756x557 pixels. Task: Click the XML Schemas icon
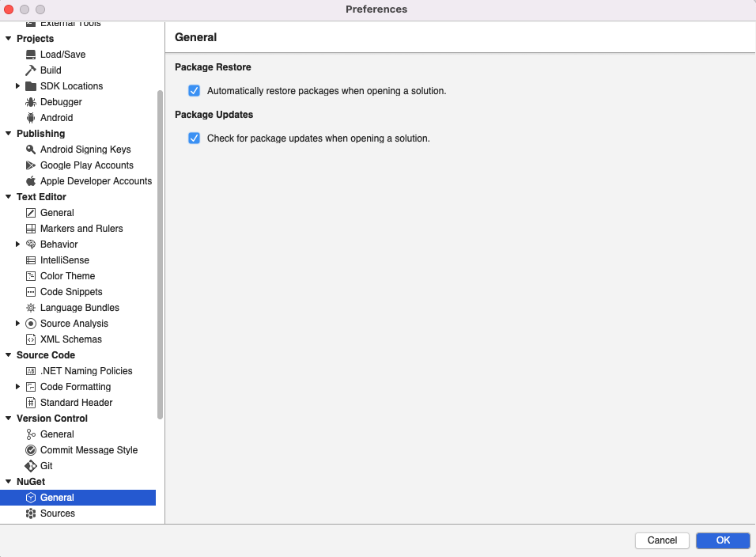[29, 339]
